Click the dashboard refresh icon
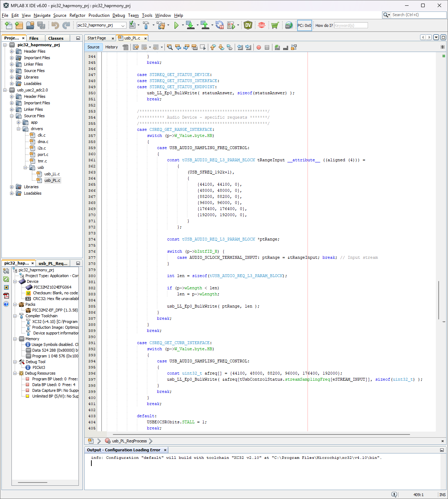This screenshot has width=448, height=499. point(6,279)
